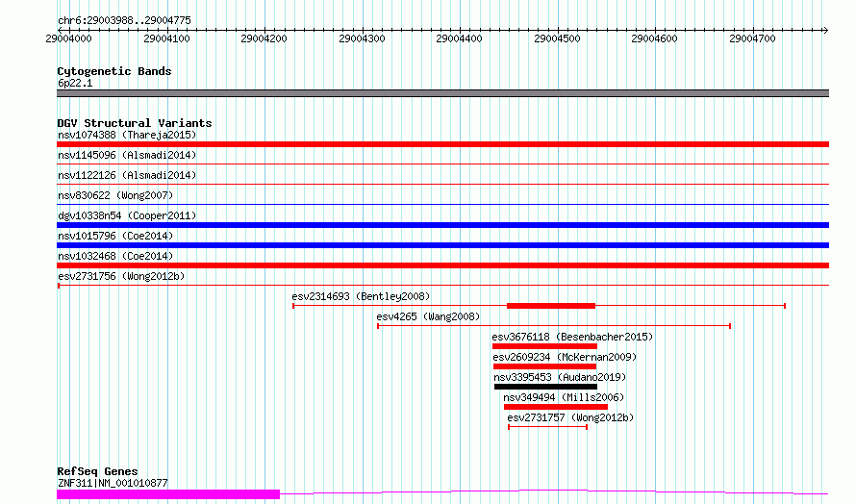The height and width of the screenshot is (504, 856).
Task: Open variant dgv10338n54 (Cooper2011) label
Action: [127, 215]
